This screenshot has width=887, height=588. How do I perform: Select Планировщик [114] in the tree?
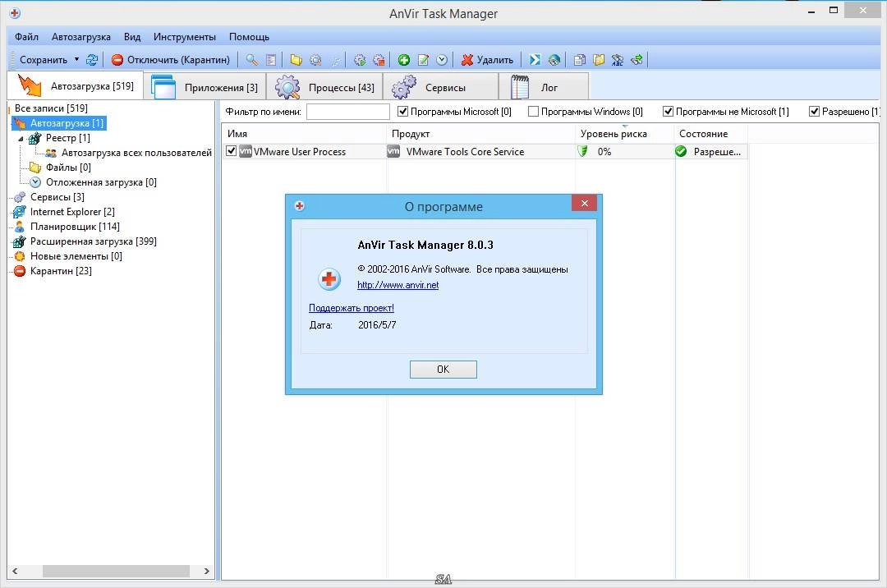[x=75, y=226]
